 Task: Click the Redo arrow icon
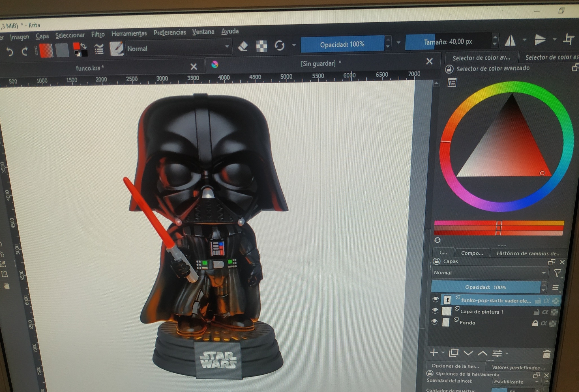[25, 51]
